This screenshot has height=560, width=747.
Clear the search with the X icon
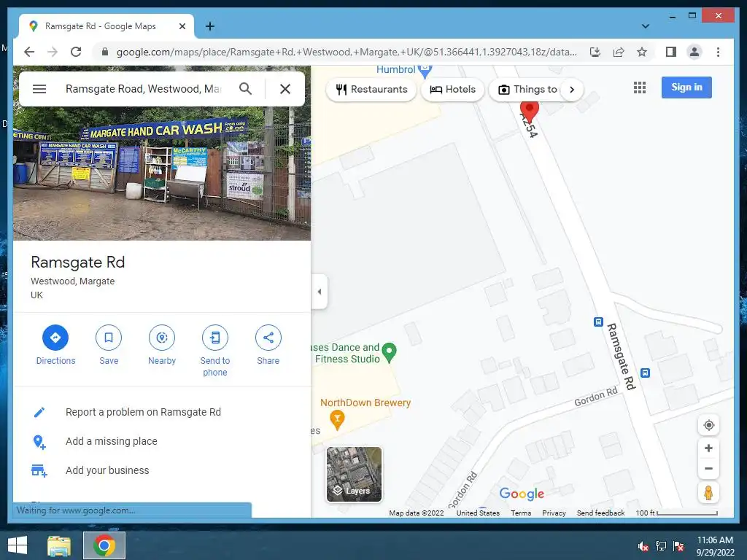285,89
